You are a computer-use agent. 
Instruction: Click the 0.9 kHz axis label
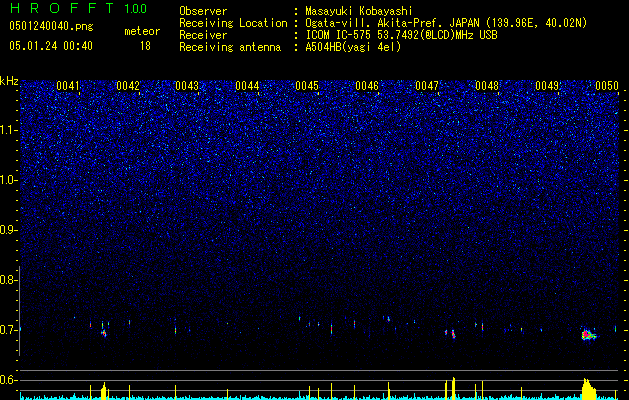[9, 230]
